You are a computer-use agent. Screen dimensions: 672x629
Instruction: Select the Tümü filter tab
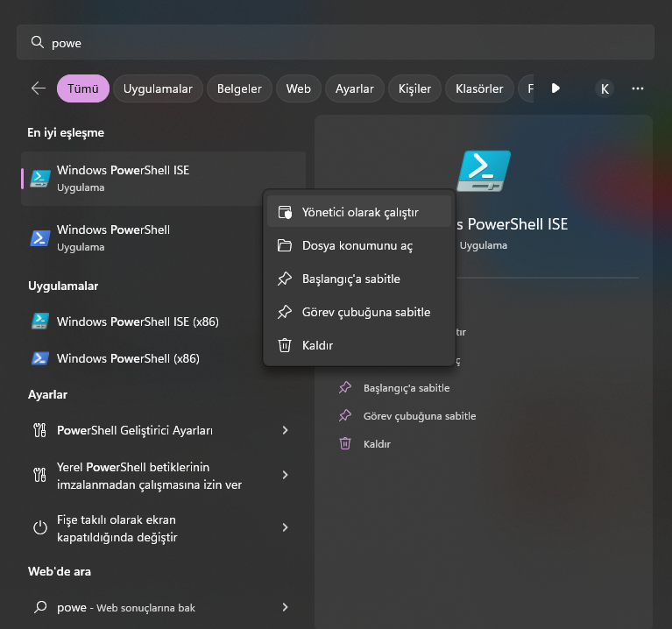point(83,88)
